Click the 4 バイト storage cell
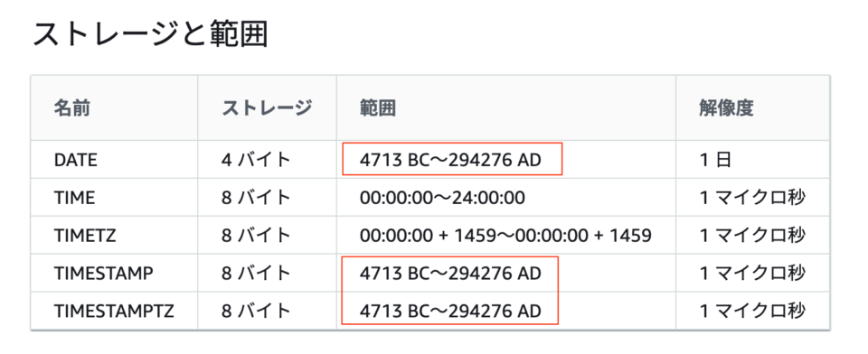 256,161
